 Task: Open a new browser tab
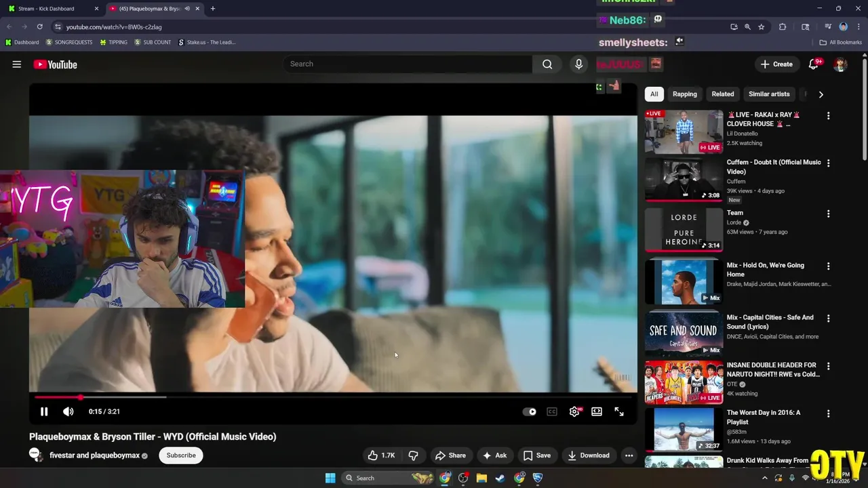(x=212, y=9)
